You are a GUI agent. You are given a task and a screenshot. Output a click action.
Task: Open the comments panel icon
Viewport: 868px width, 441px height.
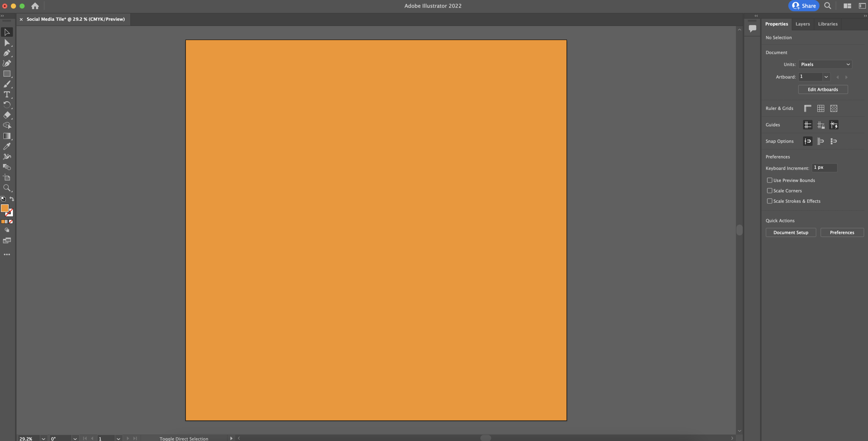point(752,28)
